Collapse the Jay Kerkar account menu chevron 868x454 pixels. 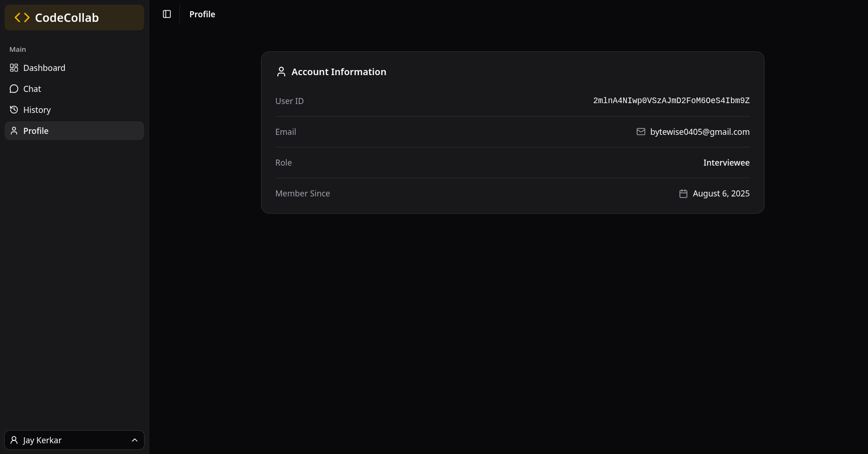coord(135,440)
